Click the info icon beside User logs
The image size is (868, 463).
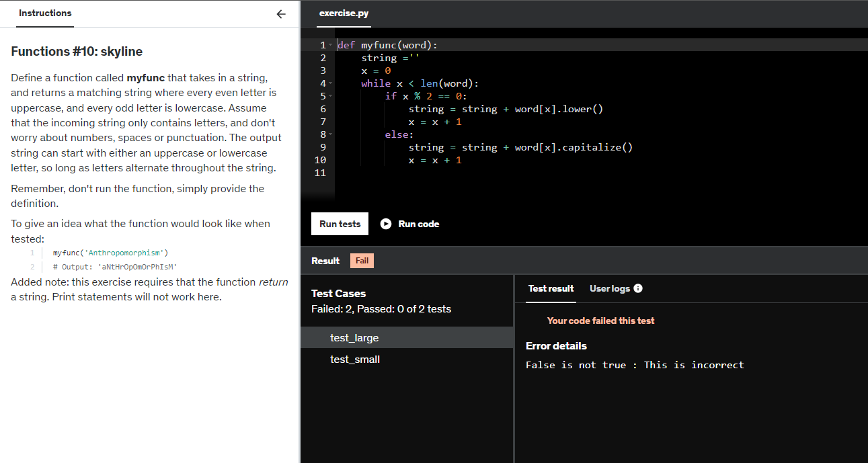click(637, 288)
